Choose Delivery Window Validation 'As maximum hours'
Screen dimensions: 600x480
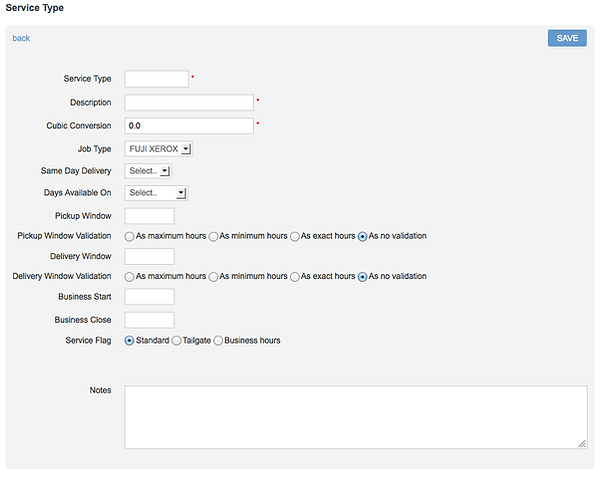pos(129,277)
